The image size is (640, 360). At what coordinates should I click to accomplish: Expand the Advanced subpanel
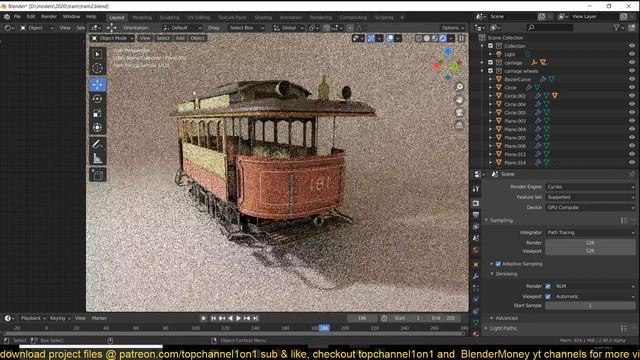[x=506, y=318]
